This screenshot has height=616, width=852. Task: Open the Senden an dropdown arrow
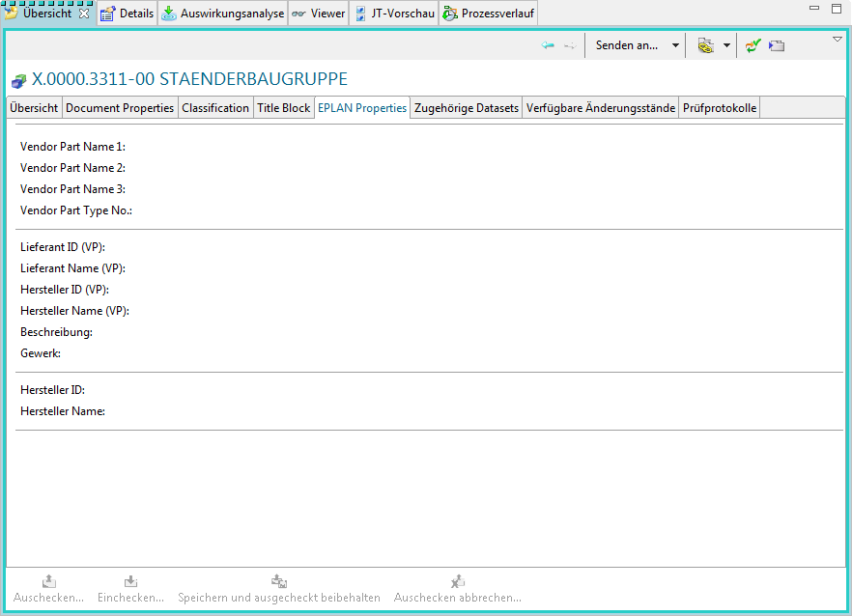click(675, 45)
